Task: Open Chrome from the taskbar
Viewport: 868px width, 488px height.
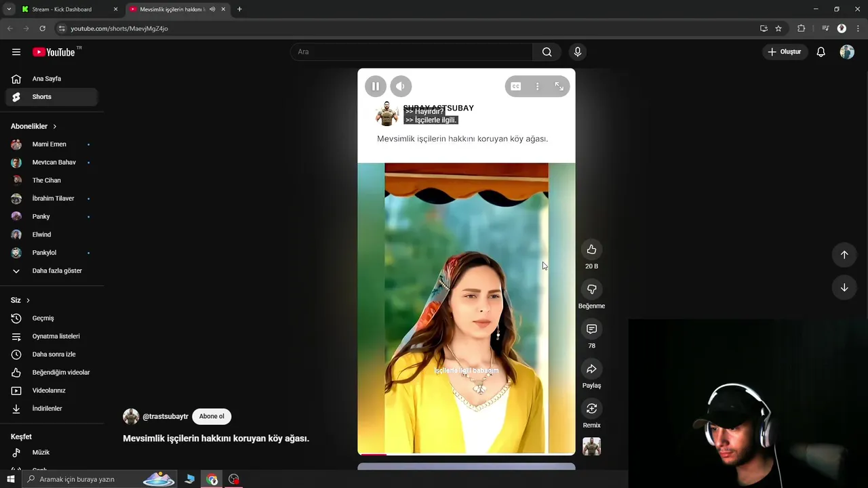Action: pos(212,479)
